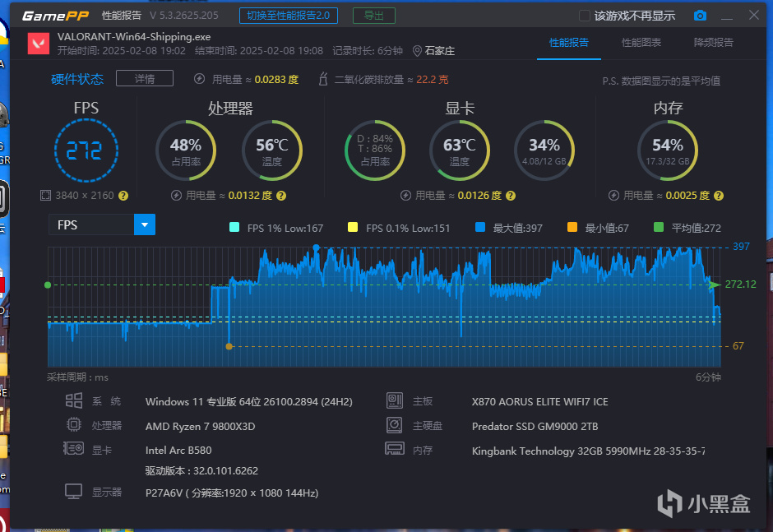This screenshot has height=532, width=773.
Task: Click the help icon next to 3840 x 2160
Action: coord(123,196)
